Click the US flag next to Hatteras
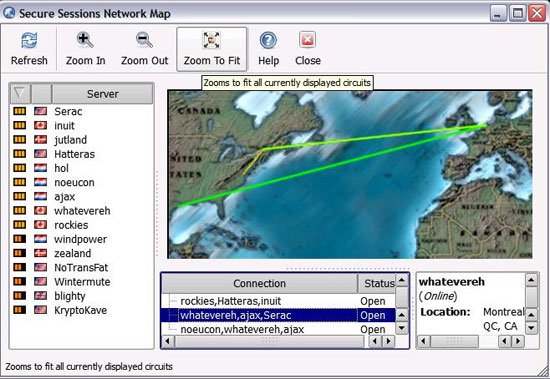This screenshot has width=550, height=379. click(x=40, y=154)
